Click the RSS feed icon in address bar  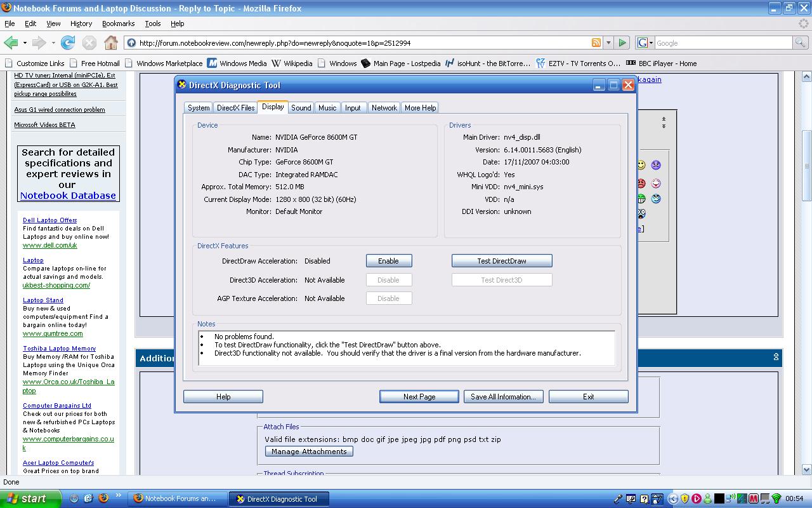tap(596, 43)
